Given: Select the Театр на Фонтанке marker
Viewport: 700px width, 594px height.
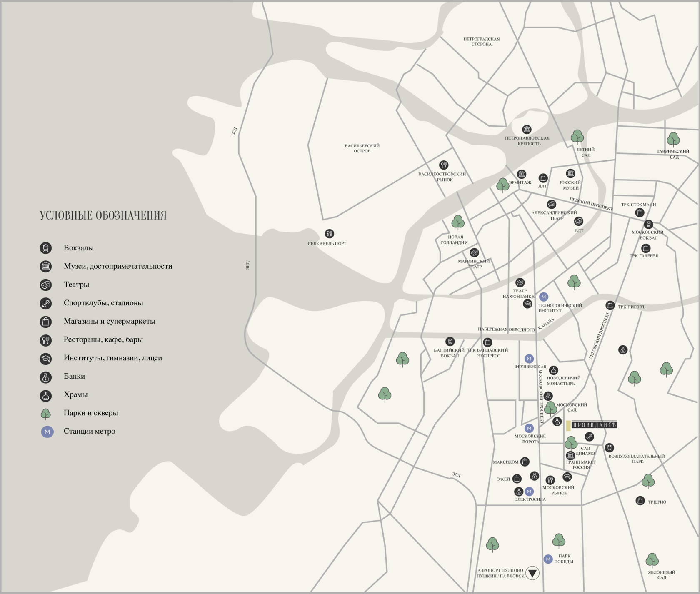Looking at the screenshot, I should coord(520,282).
